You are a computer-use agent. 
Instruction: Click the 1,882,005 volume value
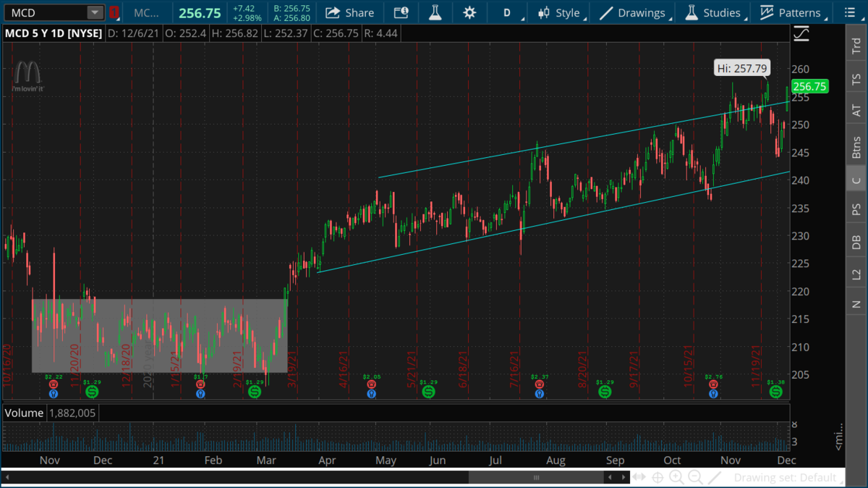(x=72, y=413)
